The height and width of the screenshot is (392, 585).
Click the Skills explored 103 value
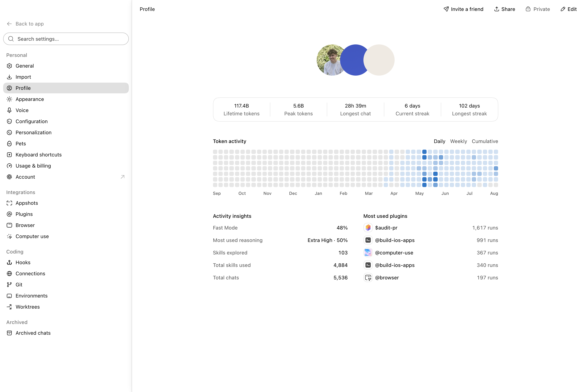[x=343, y=253]
